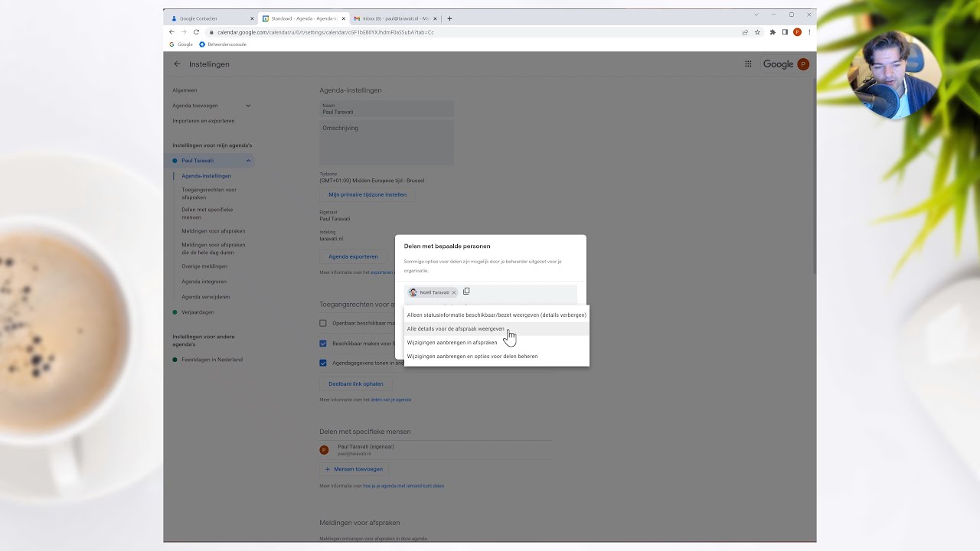The width and height of the screenshot is (980, 551).
Task: Click the copy icon beside Noëll Taravati
Action: point(466,292)
